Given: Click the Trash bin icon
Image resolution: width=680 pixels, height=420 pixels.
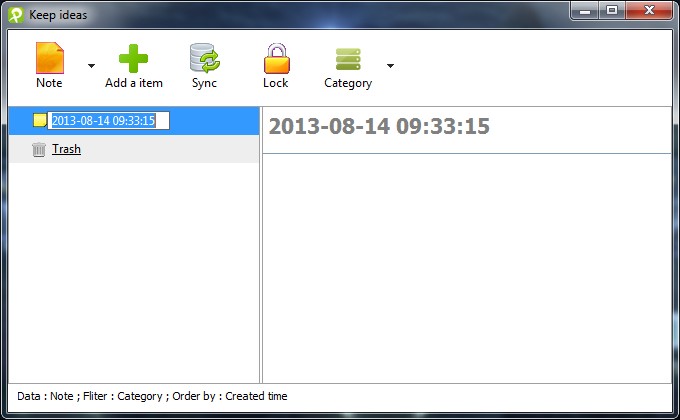Looking at the screenshot, I should pos(39,149).
